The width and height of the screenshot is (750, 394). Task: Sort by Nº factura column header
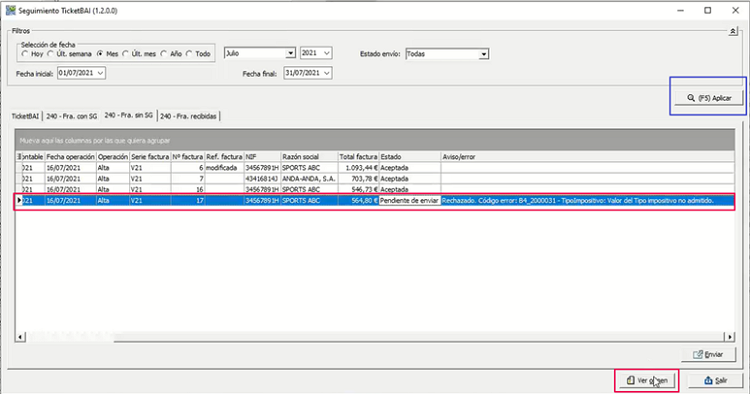(x=188, y=157)
